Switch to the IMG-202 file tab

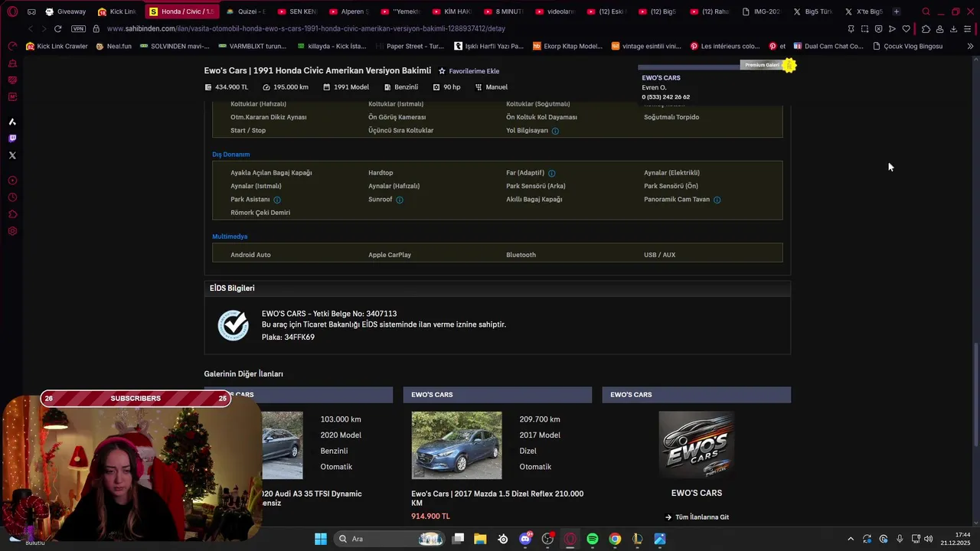[762, 11]
